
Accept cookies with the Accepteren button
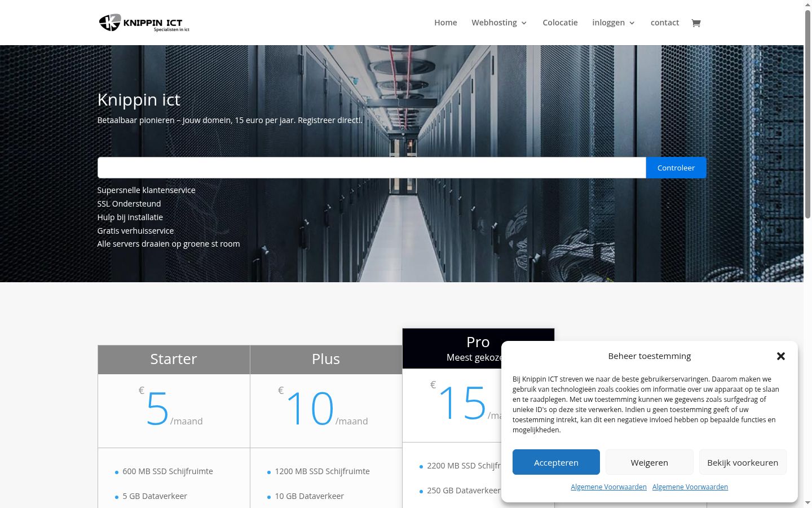point(556,462)
